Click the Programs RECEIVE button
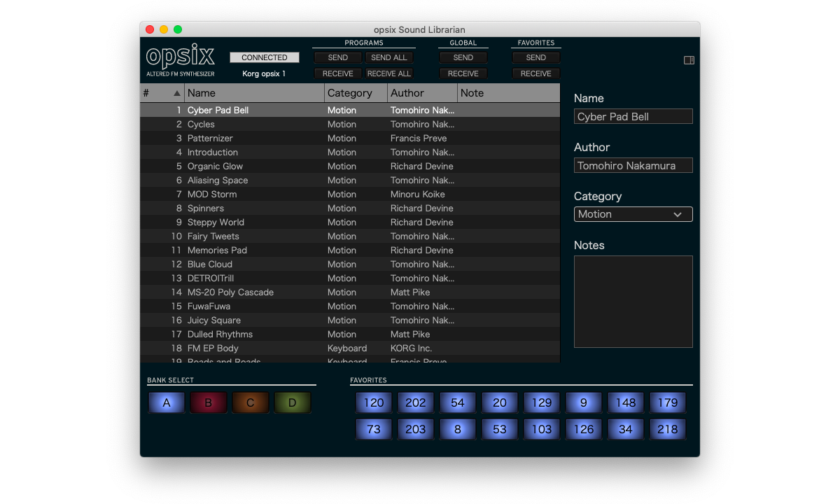The height and width of the screenshot is (504, 840). [x=338, y=73]
